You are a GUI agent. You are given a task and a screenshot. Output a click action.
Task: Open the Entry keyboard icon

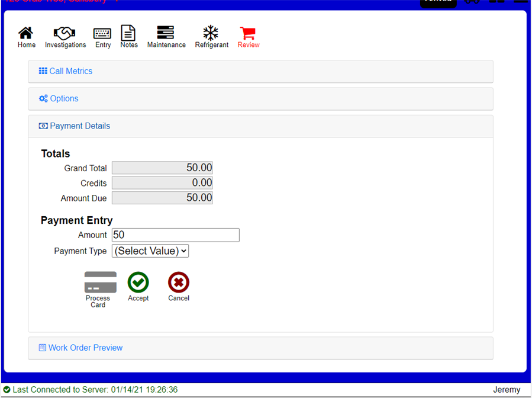[x=102, y=33]
